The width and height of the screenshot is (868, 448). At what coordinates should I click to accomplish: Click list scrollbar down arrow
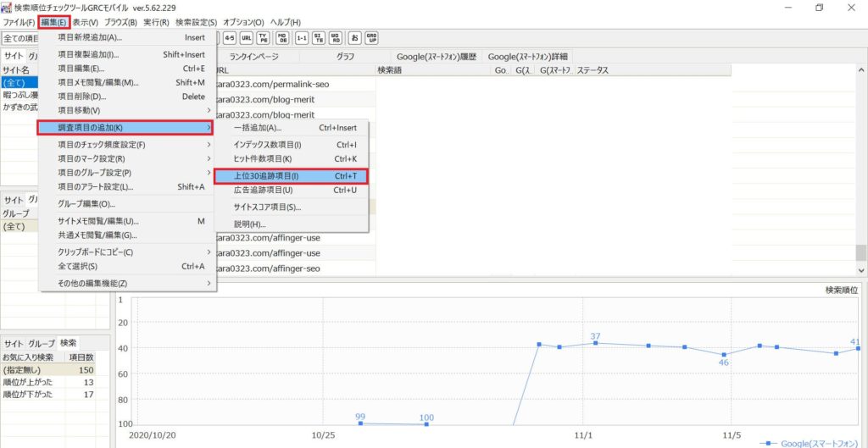click(x=861, y=269)
